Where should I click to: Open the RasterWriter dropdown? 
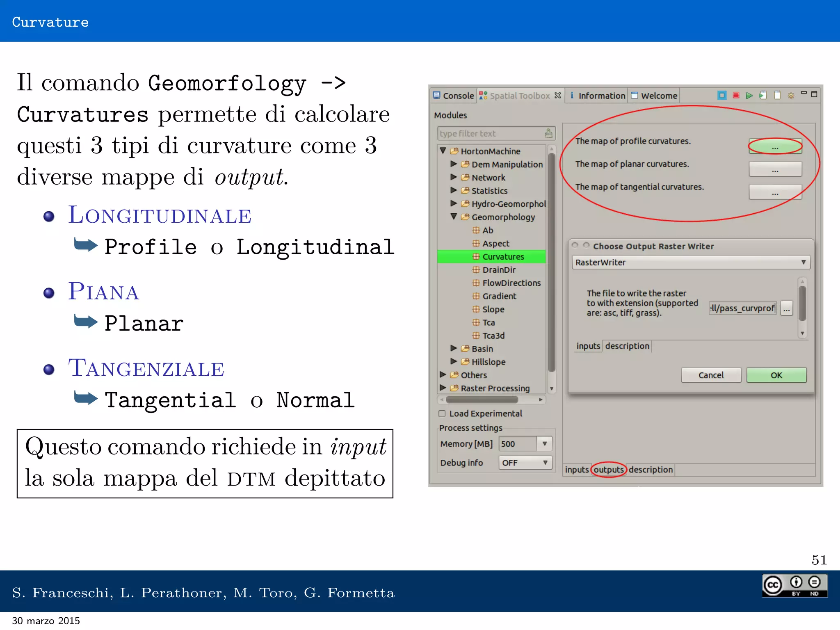(691, 262)
